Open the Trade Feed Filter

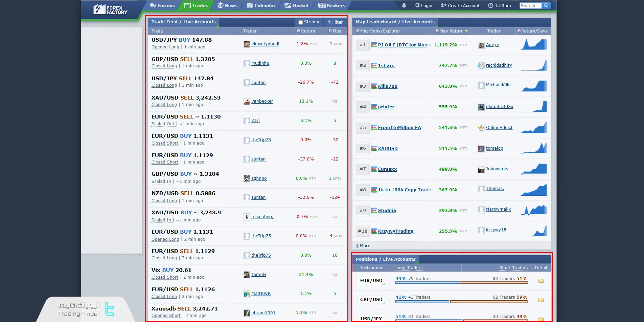pyautogui.click(x=335, y=22)
